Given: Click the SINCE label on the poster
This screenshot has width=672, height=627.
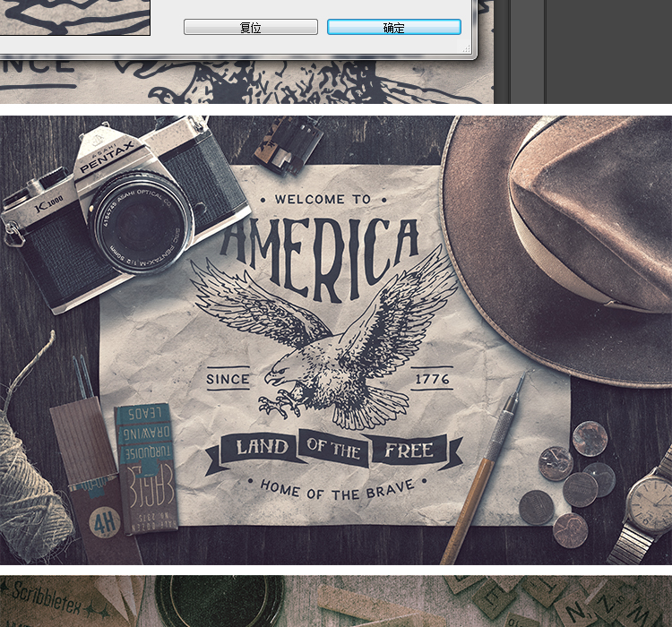Looking at the screenshot, I should tap(228, 379).
